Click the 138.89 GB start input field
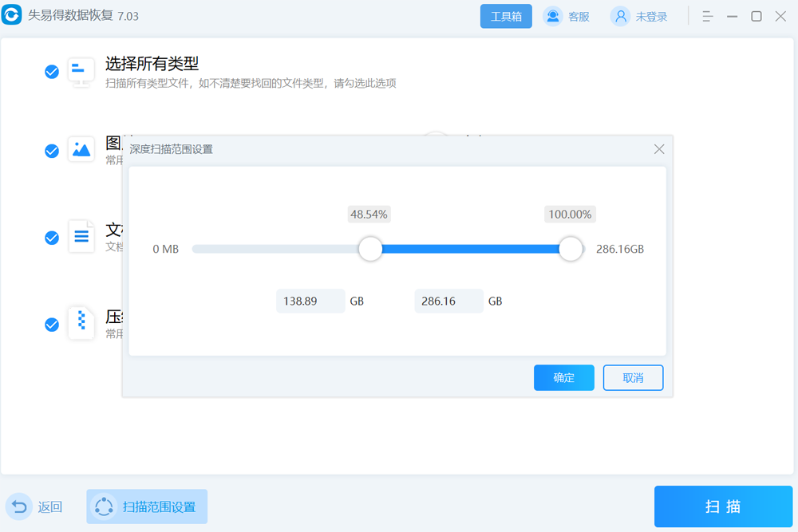This screenshot has height=532, width=798. coord(310,301)
